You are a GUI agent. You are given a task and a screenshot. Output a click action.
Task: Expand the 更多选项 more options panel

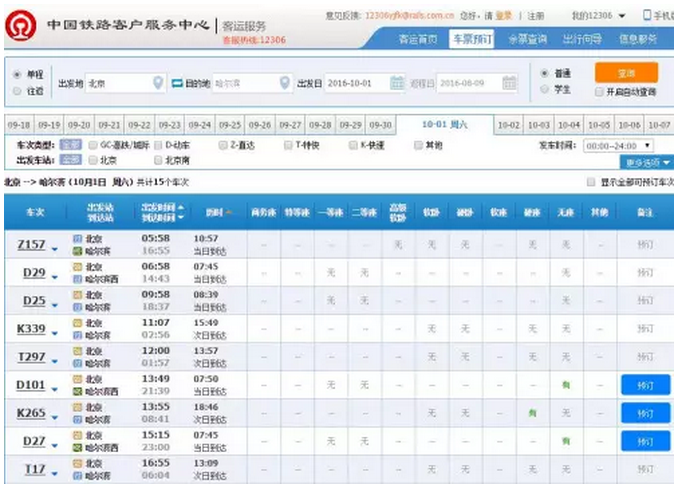[x=648, y=162]
